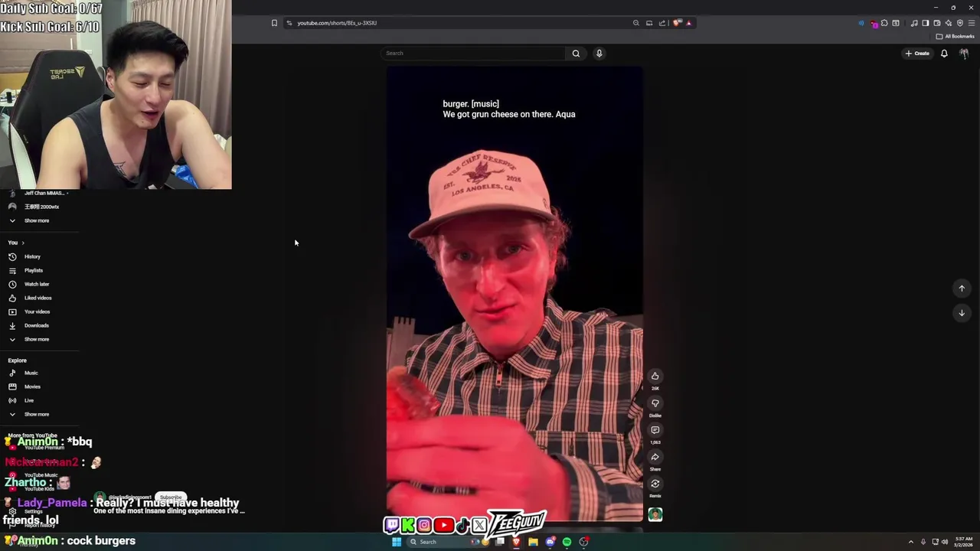The image size is (980, 551).
Task: Open the comments on this Short
Action: (x=655, y=430)
